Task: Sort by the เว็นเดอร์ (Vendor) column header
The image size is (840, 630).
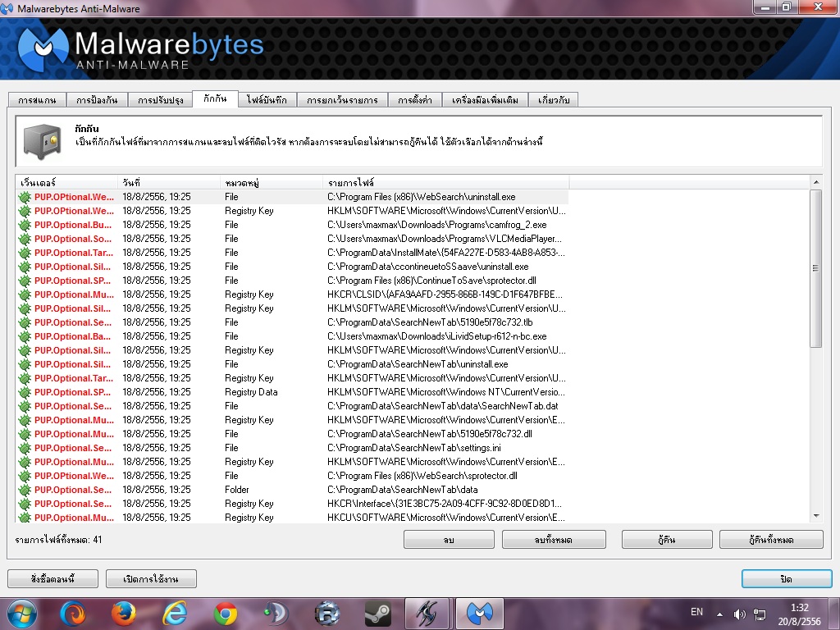Action: click(66, 183)
